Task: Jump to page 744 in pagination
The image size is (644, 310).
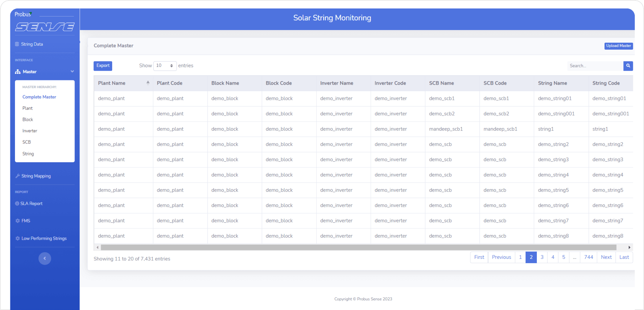Action: click(588, 257)
